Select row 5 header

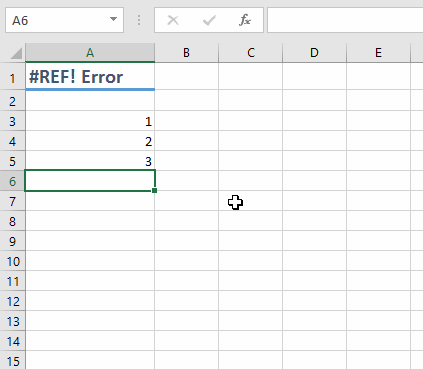(x=13, y=161)
